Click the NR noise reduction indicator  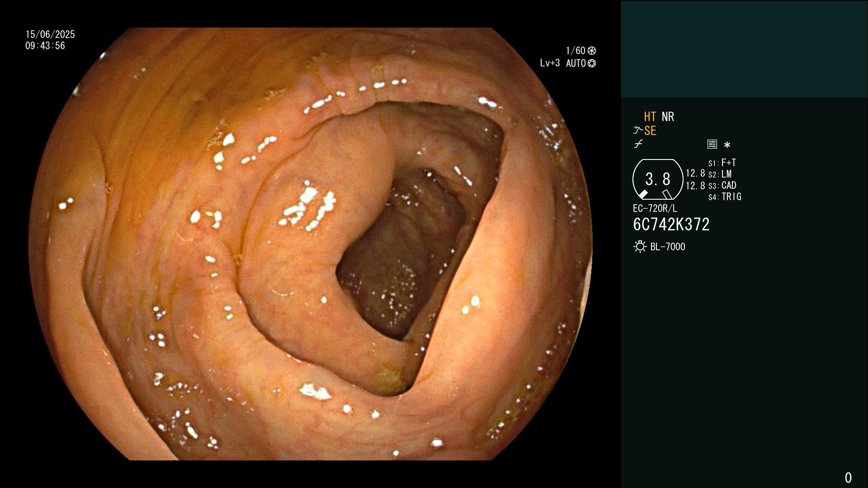pyautogui.click(x=668, y=117)
